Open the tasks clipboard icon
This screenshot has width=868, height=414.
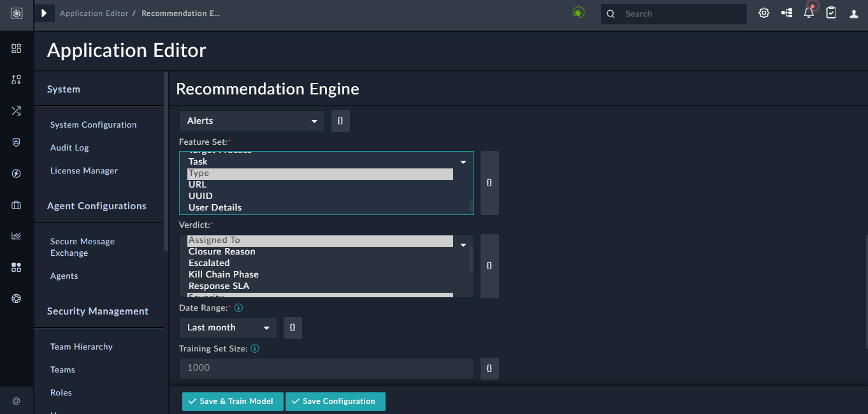point(831,13)
